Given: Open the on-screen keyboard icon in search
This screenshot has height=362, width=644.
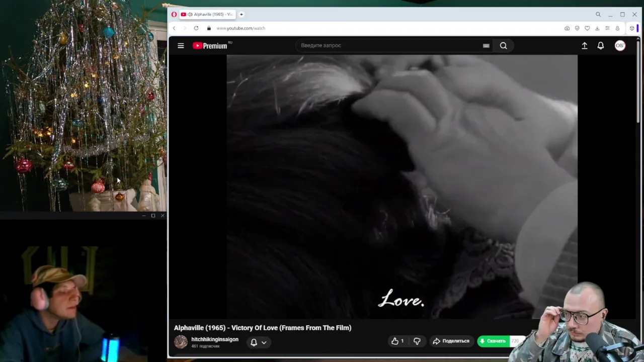Looking at the screenshot, I should coord(486,46).
